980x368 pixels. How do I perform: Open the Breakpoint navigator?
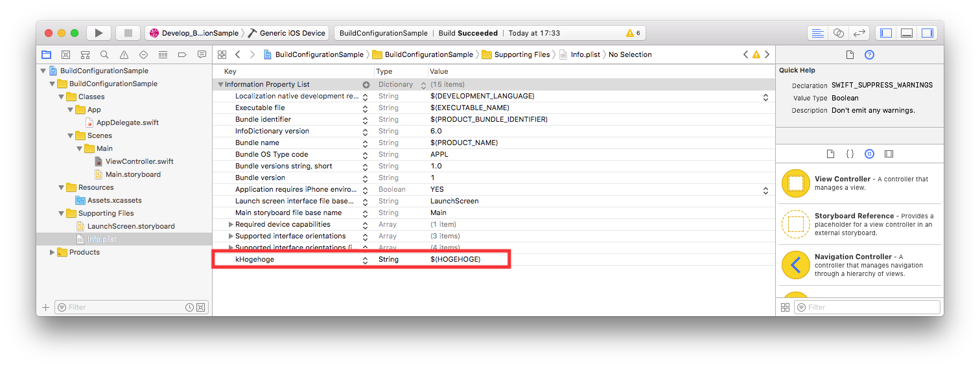[x=182, y=54]
